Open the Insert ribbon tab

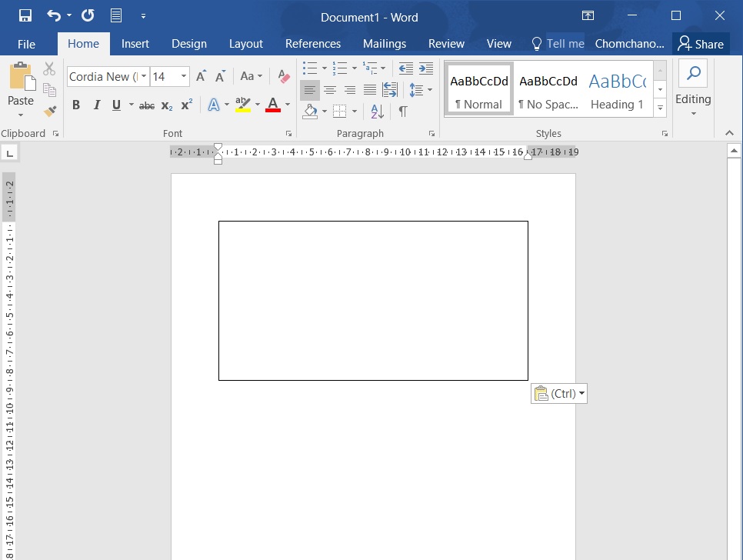coord(135,44)
